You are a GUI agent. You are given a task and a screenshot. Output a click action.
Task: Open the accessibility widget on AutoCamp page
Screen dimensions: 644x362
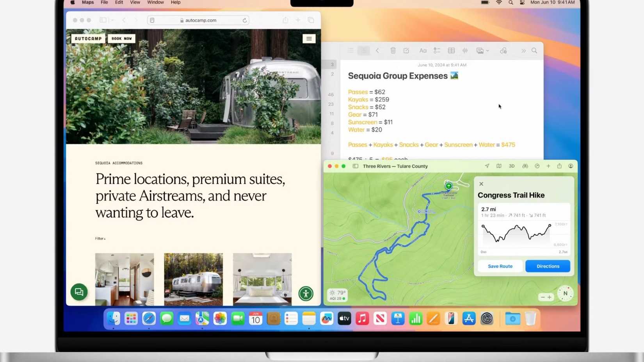click(306, 293)
